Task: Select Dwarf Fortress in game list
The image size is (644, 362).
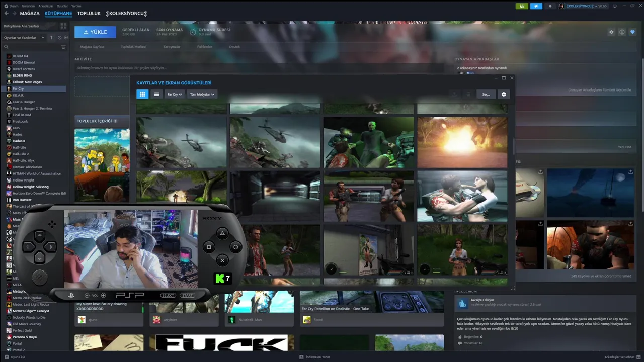Action: click(x=24, y=69)
